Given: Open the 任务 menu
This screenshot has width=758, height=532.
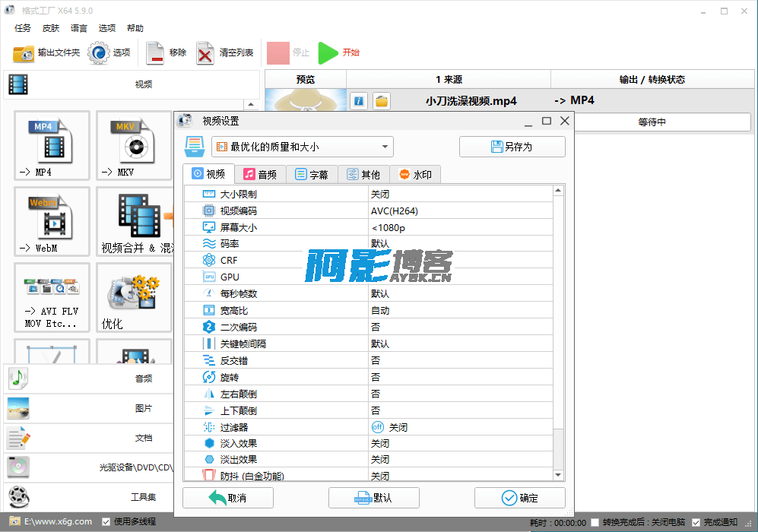Looking at the screenshot, I should click(22, 28).
